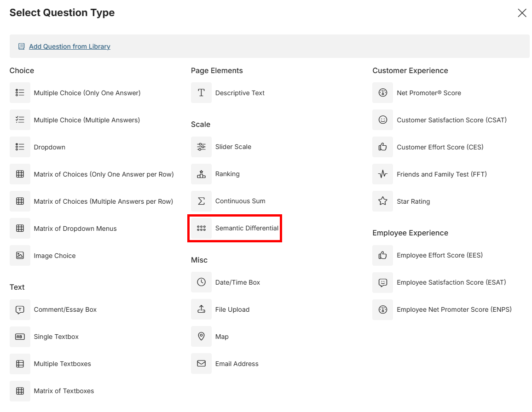This screenshot has height=412, width=532.
Task: Click the Employee Satisfaction Score chat-smiley icon
Action: coord(383,282)
